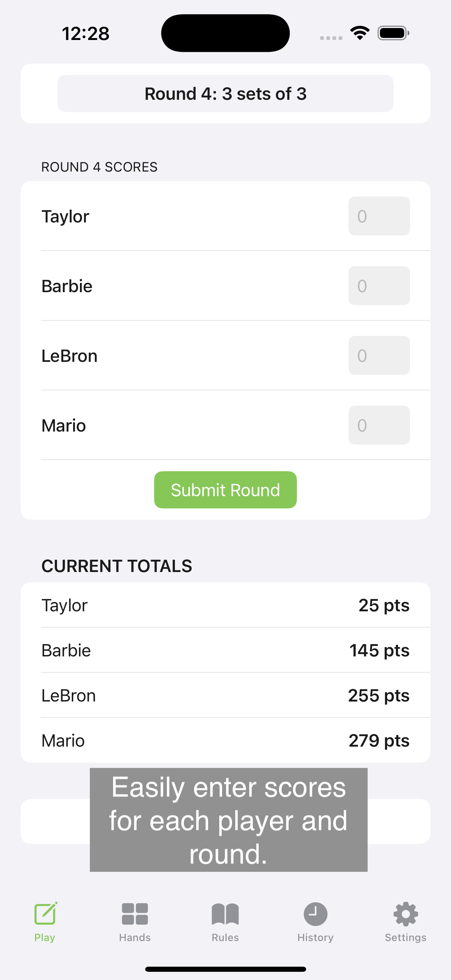This screenshot has height=980, width=451.
Task: Select LeBron's 255 pts total row
Action: coord(225,695)
